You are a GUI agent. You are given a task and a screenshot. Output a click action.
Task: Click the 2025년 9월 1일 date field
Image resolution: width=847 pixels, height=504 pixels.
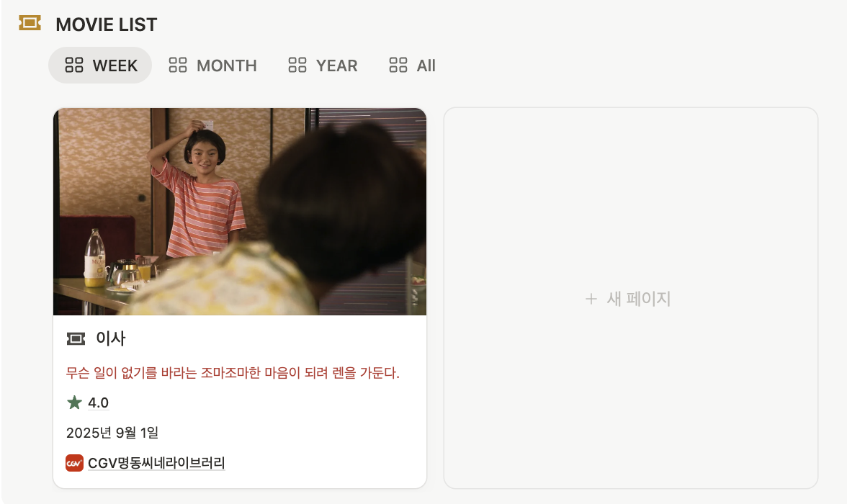pyautogui.click(x=112, y=433)
